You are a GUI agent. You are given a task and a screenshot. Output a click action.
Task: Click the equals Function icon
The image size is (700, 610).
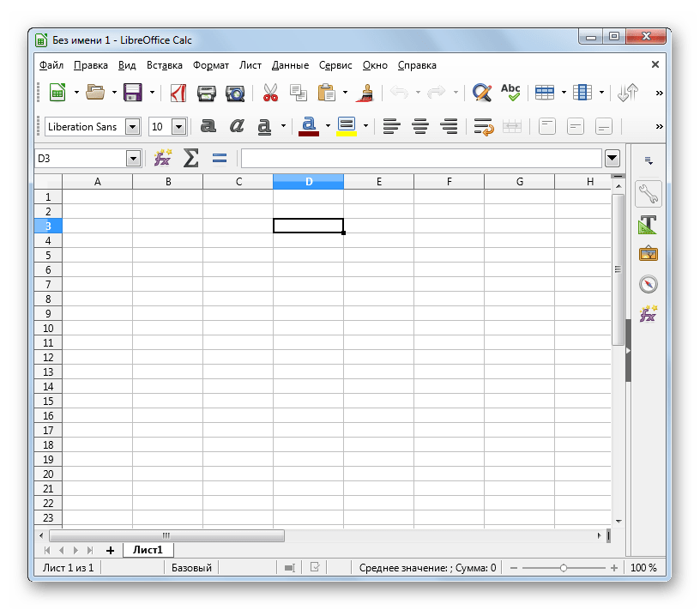220,158
